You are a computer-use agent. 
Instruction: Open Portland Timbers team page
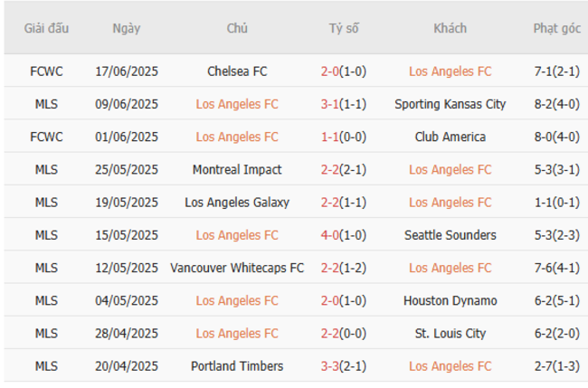(x=237, y=366)
